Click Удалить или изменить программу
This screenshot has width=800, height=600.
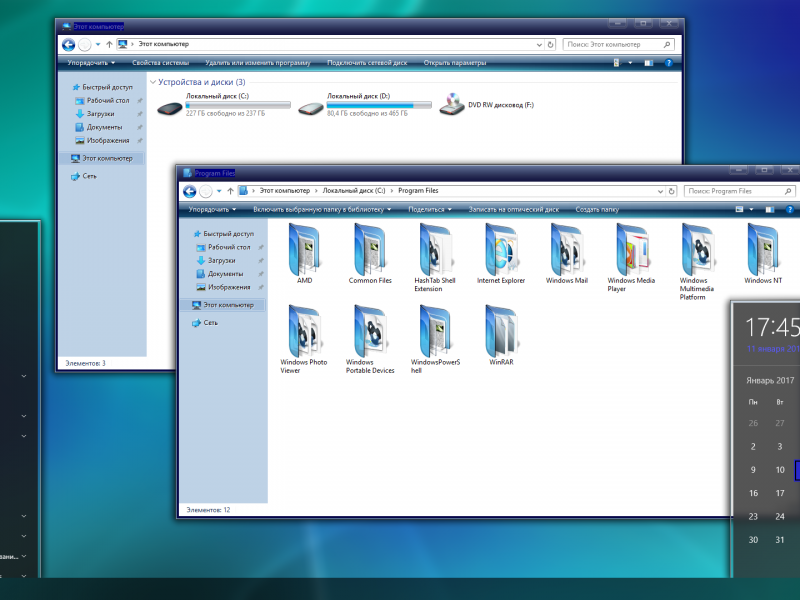tap(258, 63)
